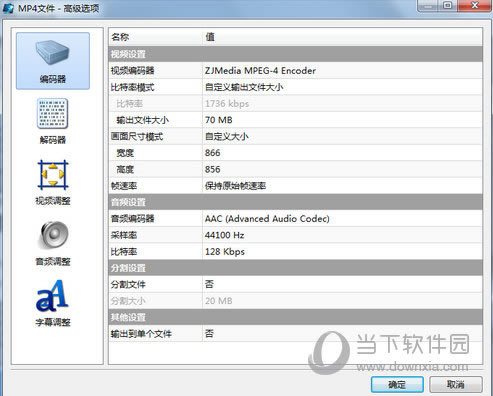The width and height of the screenshot is (493, 396).
Task: Open the 解码器 decoder section
Action: [x=53, y=121]
